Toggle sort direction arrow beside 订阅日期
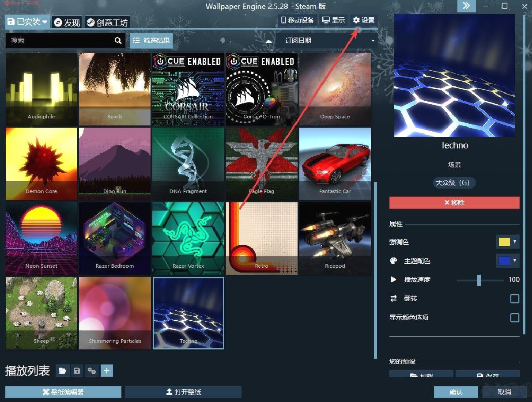Viewport: 532px width, 402px height. 268,41
